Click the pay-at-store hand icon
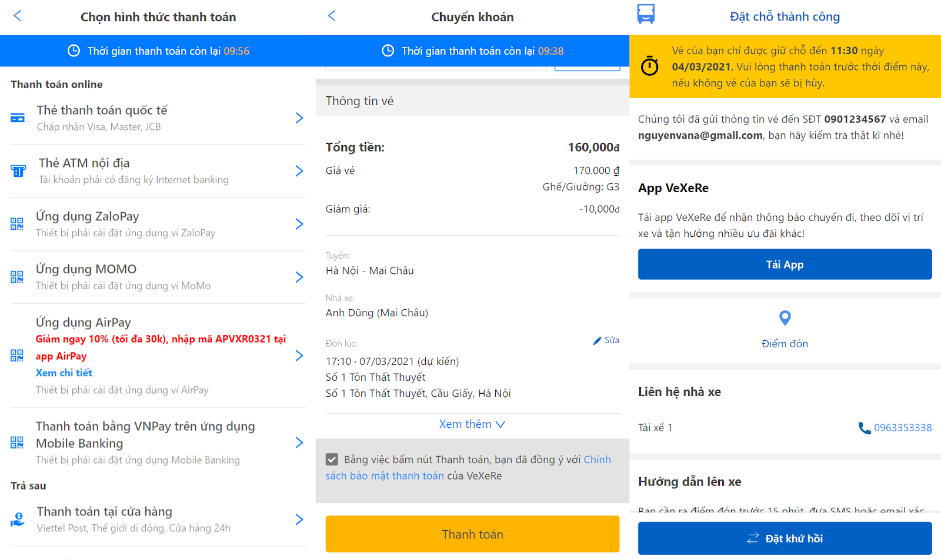Image resolution: width=941 pixels, height=560 pixels. pos(18,519)
